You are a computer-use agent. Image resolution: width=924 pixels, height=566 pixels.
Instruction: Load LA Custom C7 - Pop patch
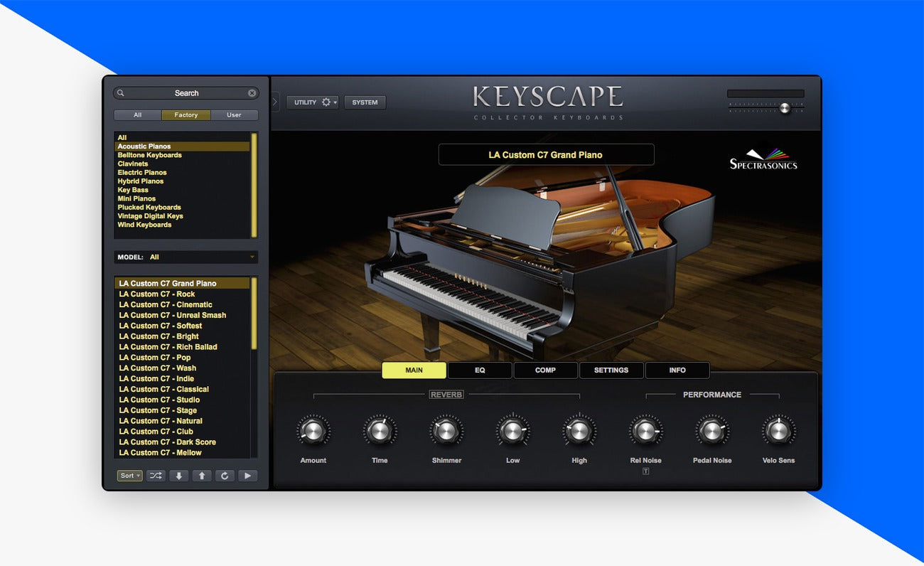click(183, 358)
